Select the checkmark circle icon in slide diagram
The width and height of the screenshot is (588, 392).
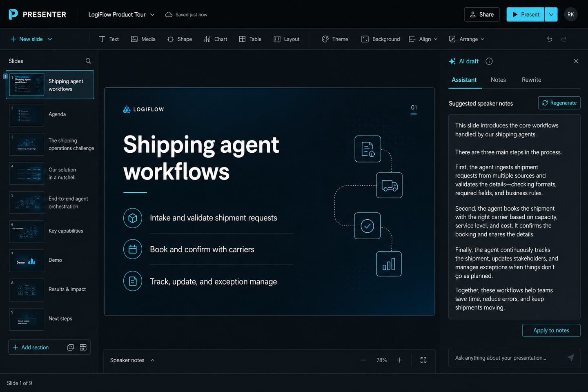coord(367,226)
